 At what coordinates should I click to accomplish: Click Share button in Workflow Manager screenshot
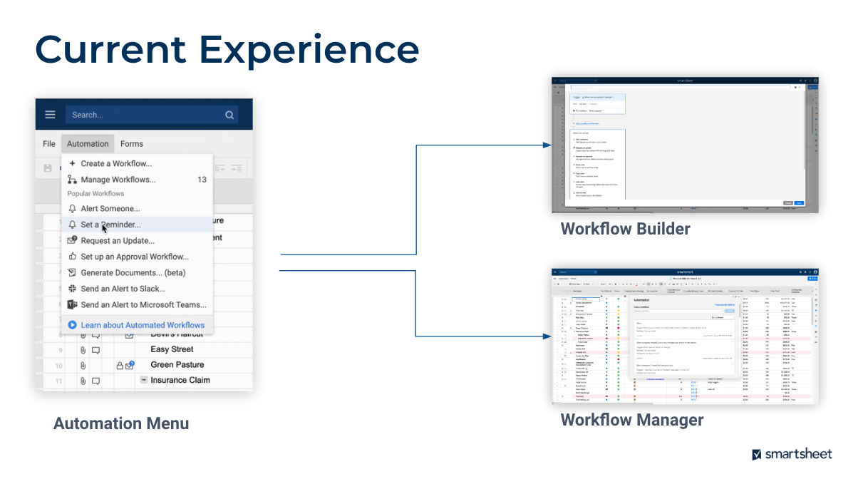pos(812,279)
